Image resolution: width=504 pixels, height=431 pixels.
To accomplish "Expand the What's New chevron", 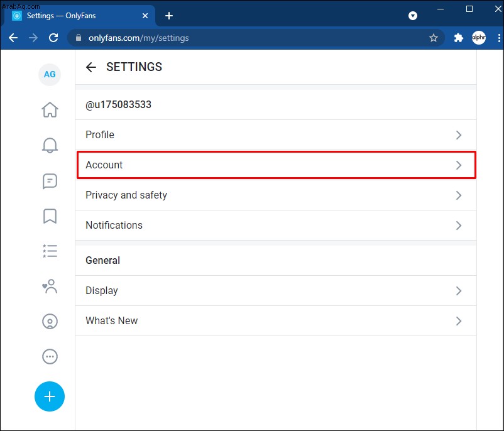I will coord(459,321).
